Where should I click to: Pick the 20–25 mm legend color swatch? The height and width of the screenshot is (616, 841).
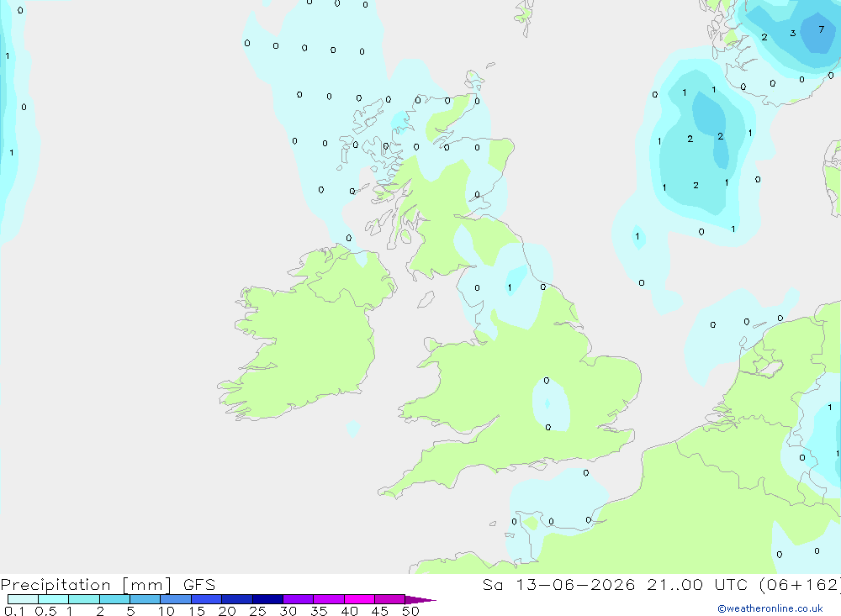[237, 599]
